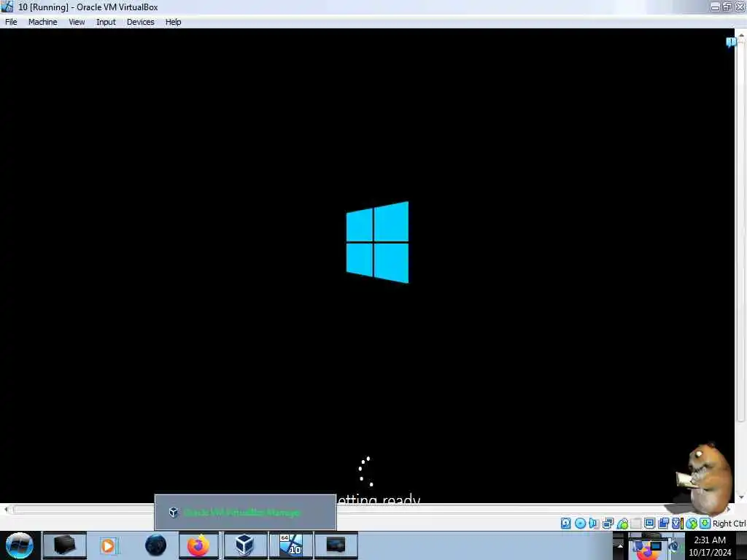This screenshot has height=560, width=747.
Task: Click the VirtualBox title bar icon
Action: pyautogui.click(x=7, y=7)
